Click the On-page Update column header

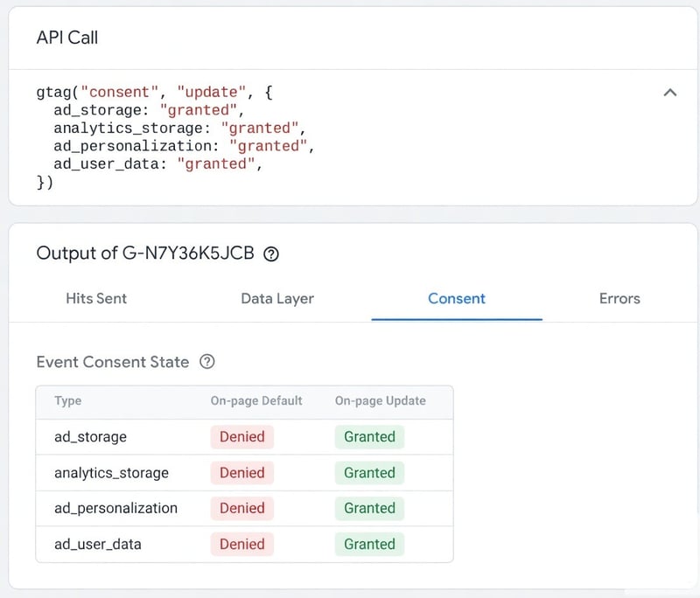[381, 400]
